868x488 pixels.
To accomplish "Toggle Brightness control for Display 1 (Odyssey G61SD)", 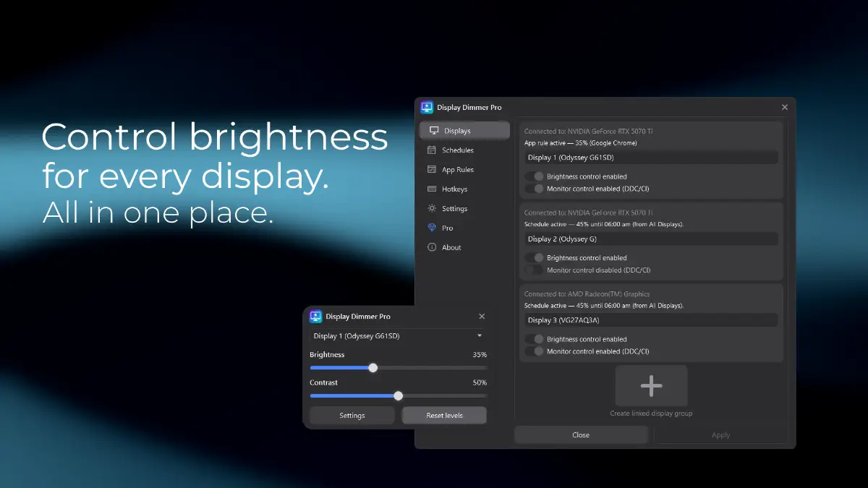I will pos(535,176).
